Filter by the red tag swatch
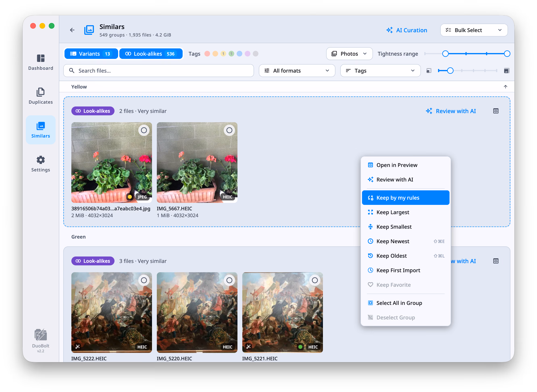 point(207,54)
